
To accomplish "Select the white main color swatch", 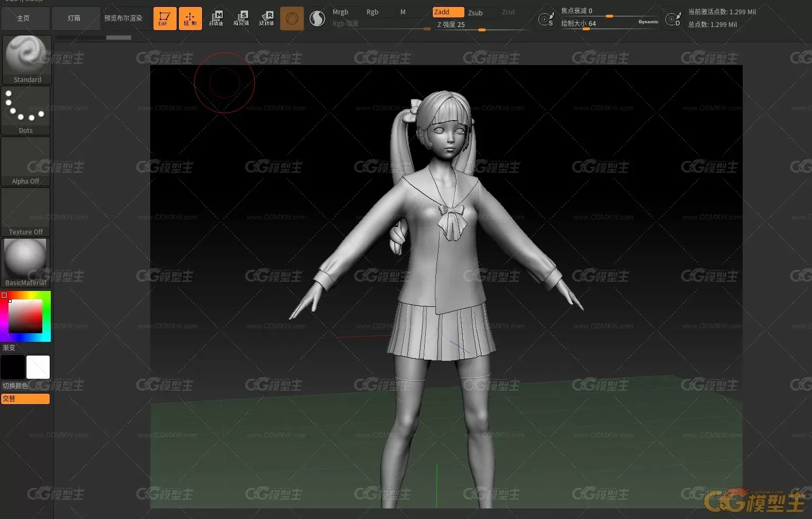I will 38,367.
